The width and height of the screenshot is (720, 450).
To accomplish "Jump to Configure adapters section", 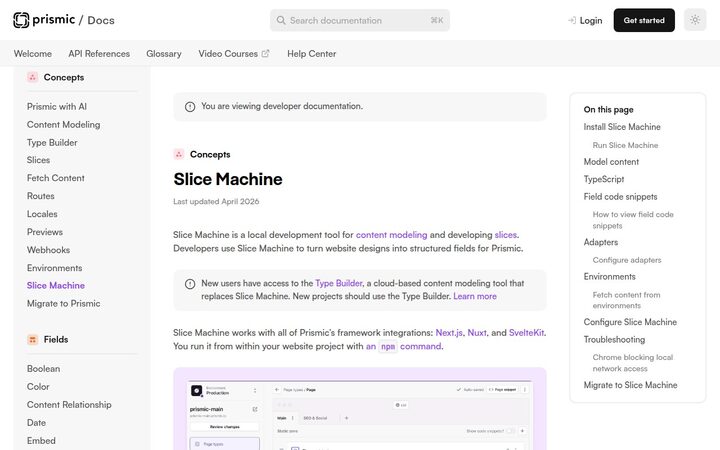I will tap(627, 260).
